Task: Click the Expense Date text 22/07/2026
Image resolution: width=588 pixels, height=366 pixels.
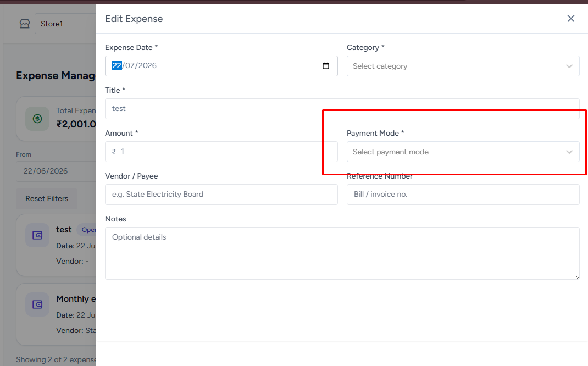Action: (x=134, y=65)
